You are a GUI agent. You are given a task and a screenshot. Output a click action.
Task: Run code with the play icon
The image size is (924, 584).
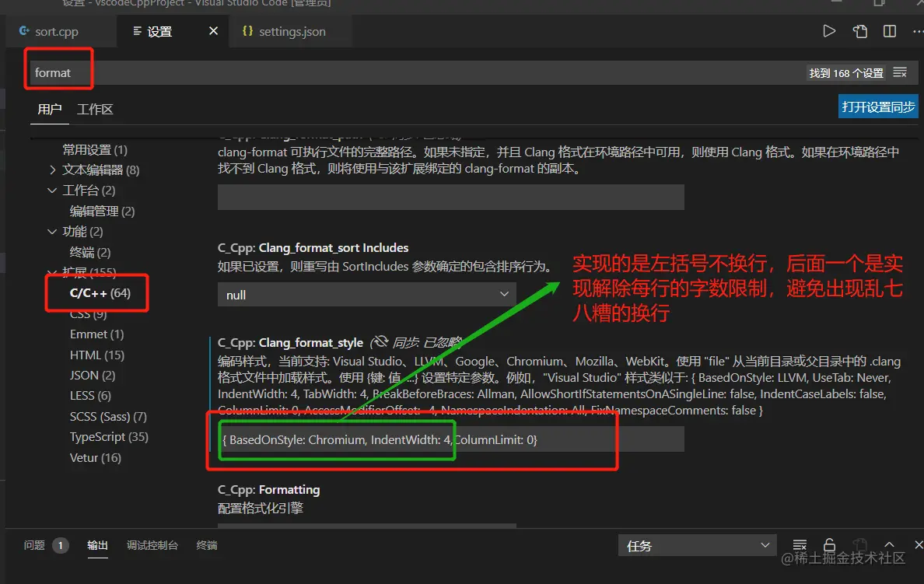click(x=828, y=31)
